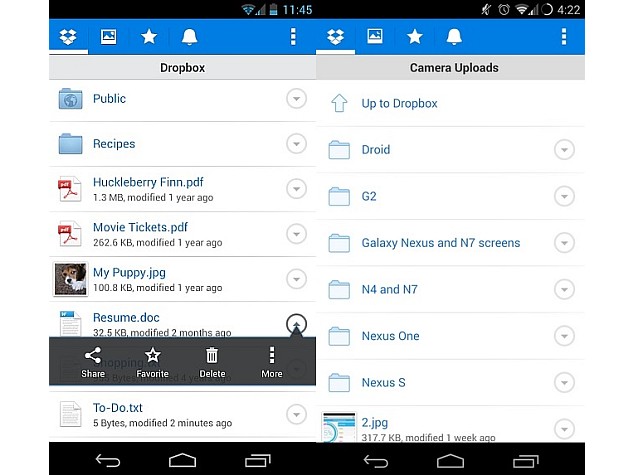
Task: Collapse the options for Resume.doc
Action: (296, 324)
